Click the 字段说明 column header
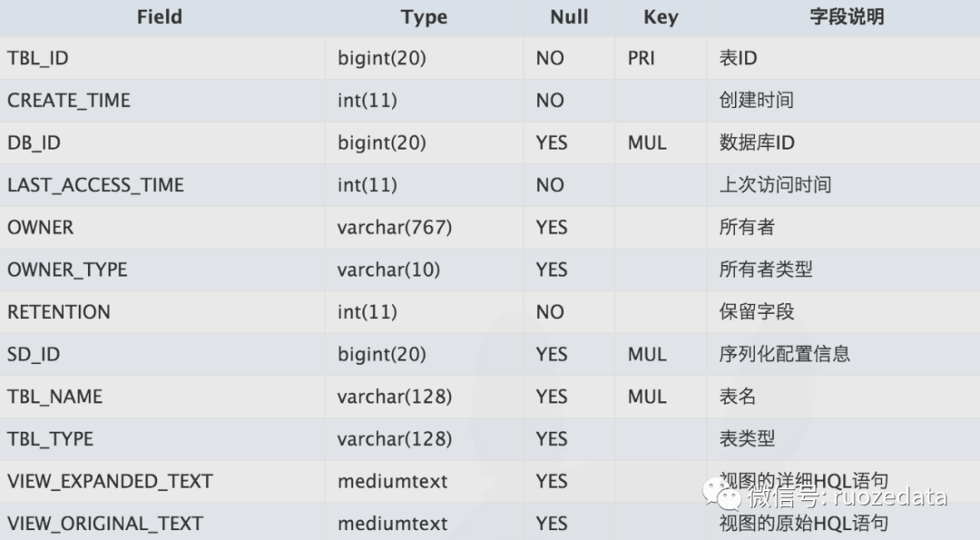The width and height of the screenshot is (980, 540). pos(847,17)
